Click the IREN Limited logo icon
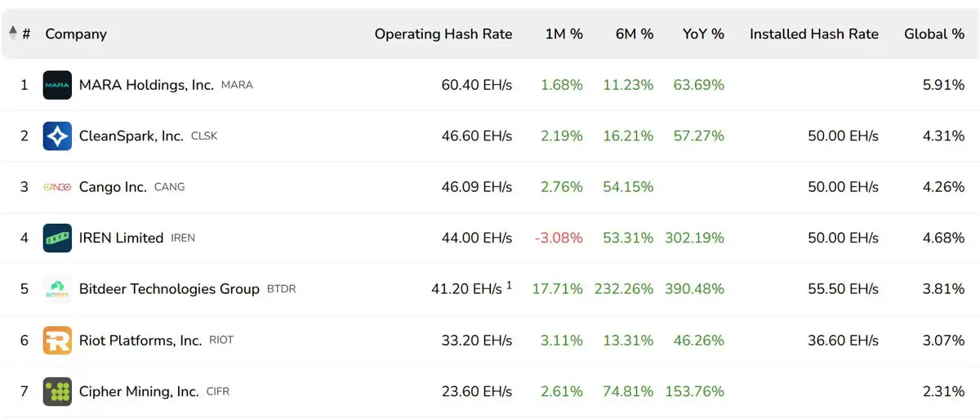 coord(57,238)
